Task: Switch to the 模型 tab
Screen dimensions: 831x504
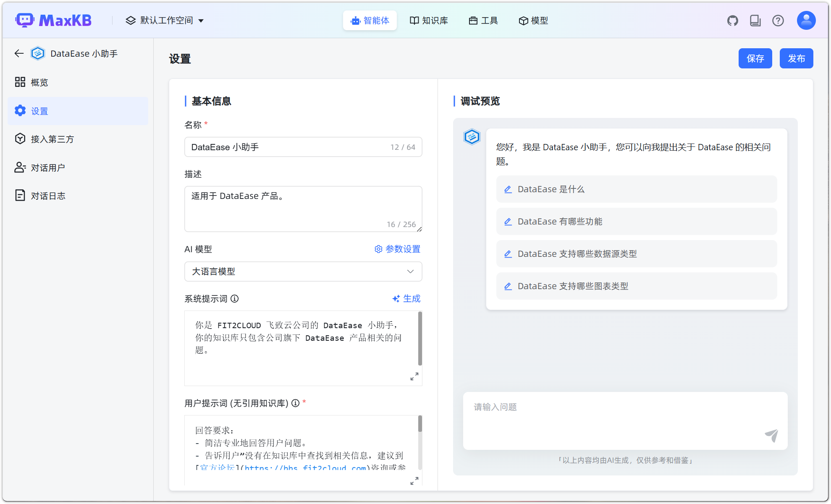Action: [533, 20]
